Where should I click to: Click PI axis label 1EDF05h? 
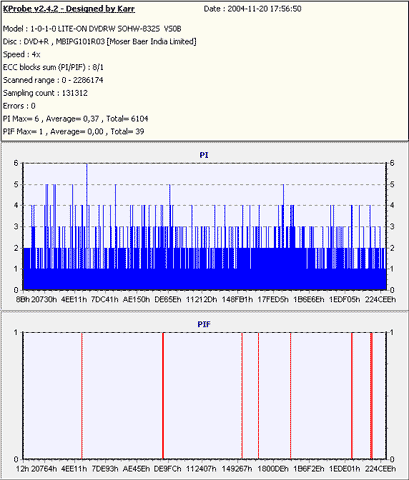coord(344,299)
